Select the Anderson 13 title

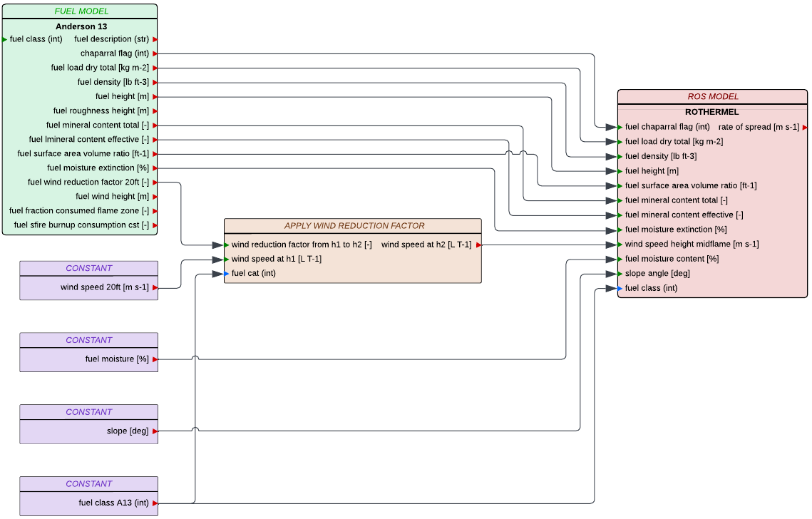click(x=81, y=26)
